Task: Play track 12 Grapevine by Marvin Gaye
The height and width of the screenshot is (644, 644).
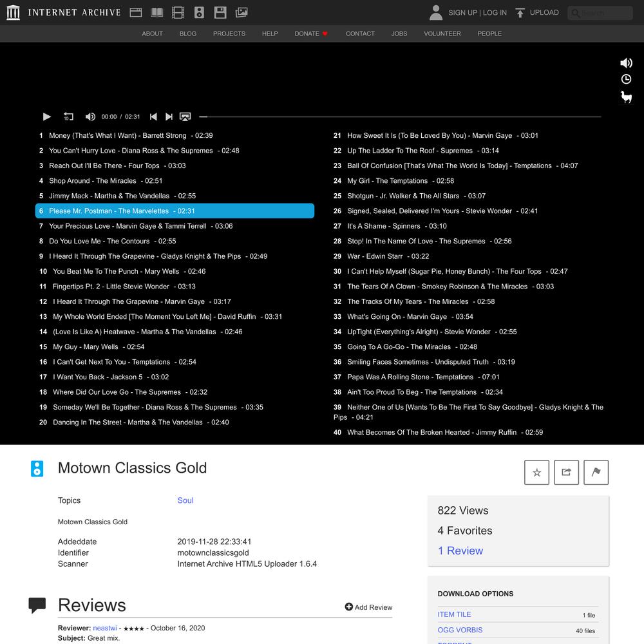Action: pyautogui.click(x=175, y=301)
